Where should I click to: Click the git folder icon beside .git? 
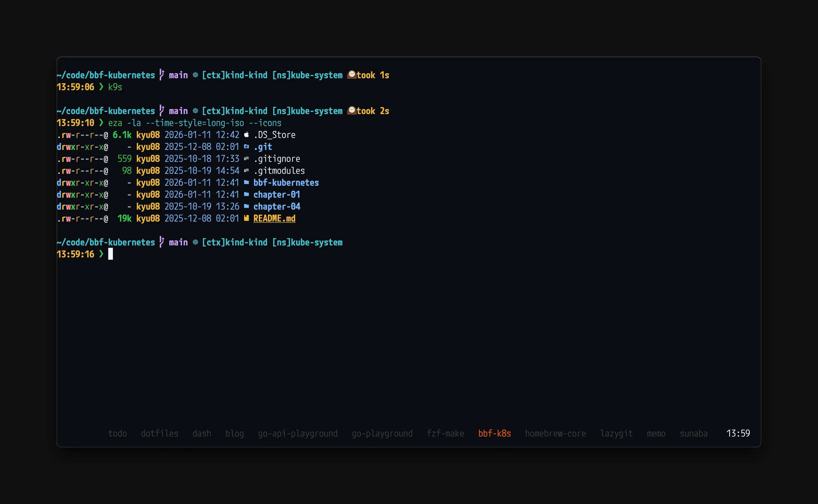click(x=246, y=147)
